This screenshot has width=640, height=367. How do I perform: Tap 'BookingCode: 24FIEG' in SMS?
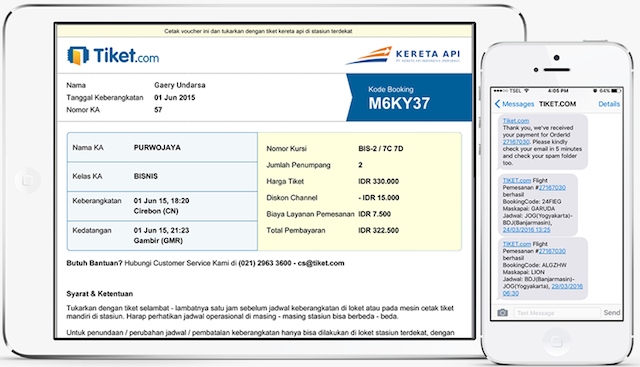(532, 202)
